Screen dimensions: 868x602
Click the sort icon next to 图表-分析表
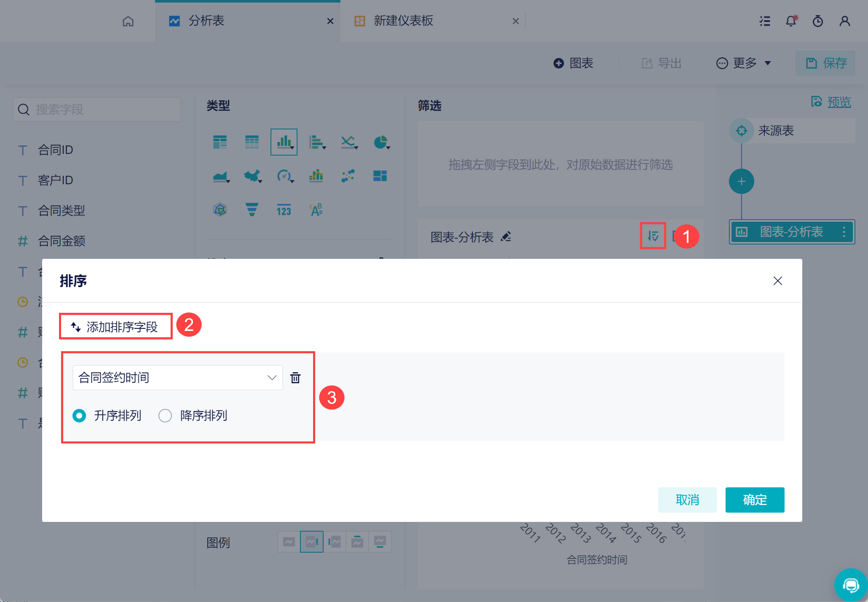coord(653,236)
